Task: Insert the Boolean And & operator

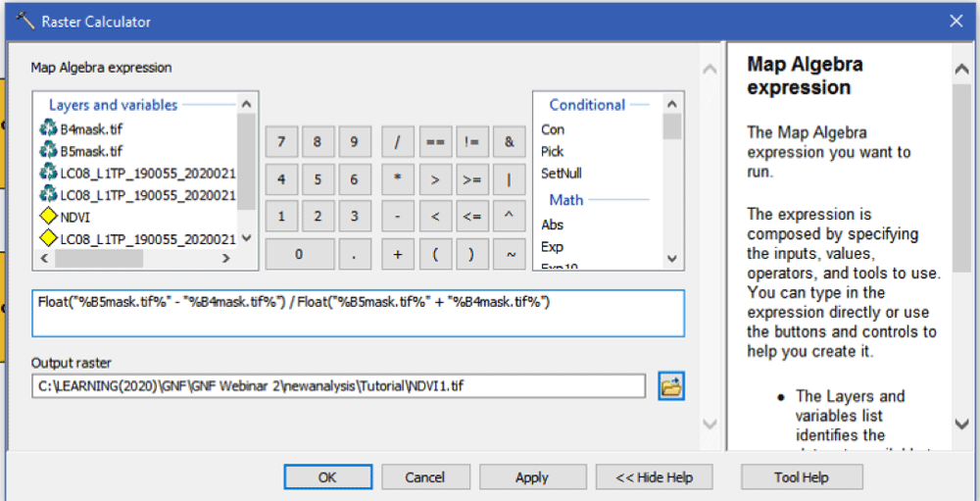Action: [x=509, y=142]
